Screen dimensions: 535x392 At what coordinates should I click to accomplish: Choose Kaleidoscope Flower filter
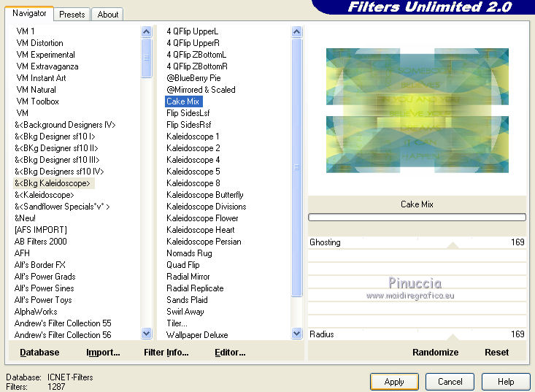click(202, 218)
